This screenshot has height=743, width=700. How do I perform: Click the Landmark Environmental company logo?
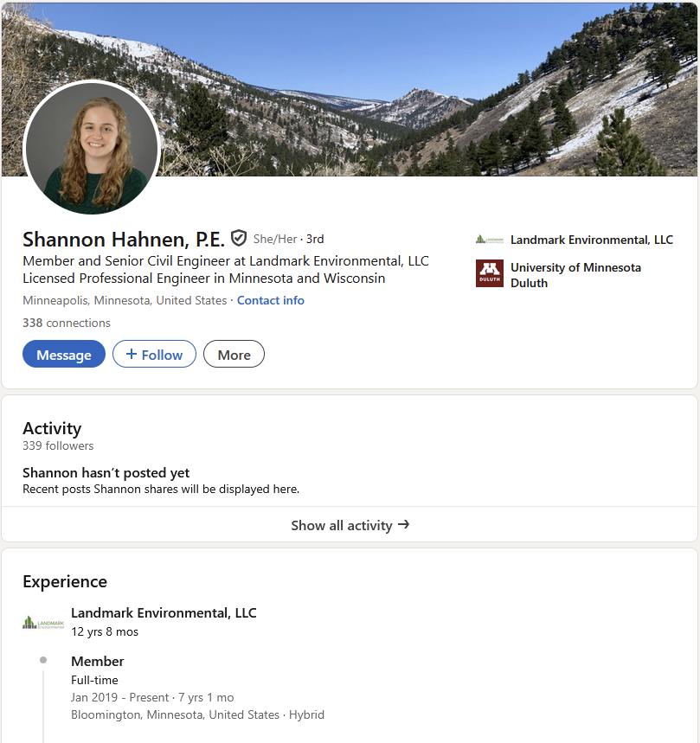pos(489,240)
